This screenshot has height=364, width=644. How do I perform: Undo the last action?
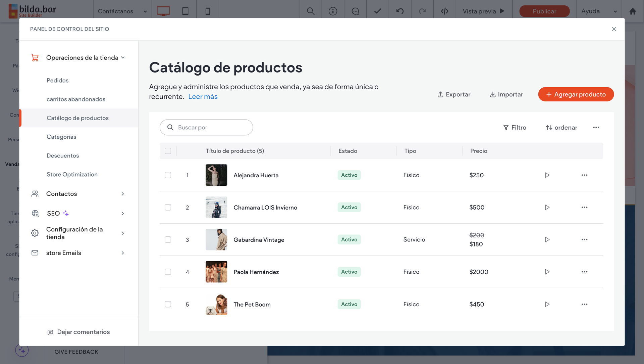[400, 11]
